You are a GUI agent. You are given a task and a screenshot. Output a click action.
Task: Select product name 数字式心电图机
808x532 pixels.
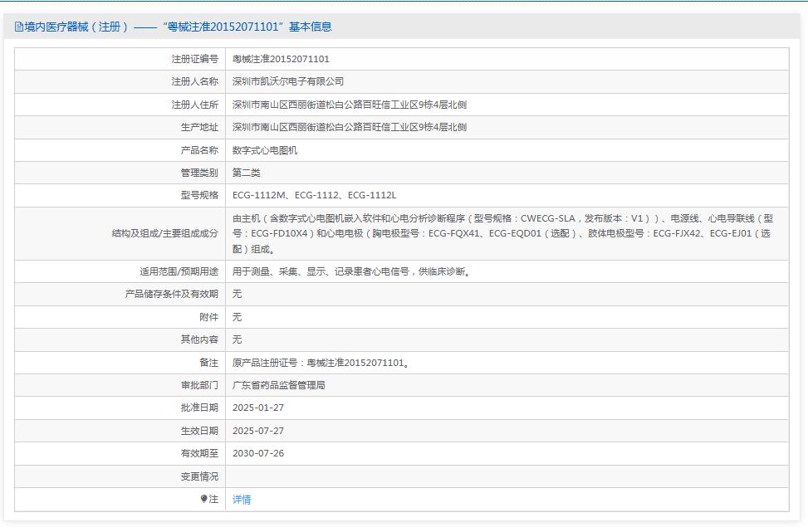264,150
